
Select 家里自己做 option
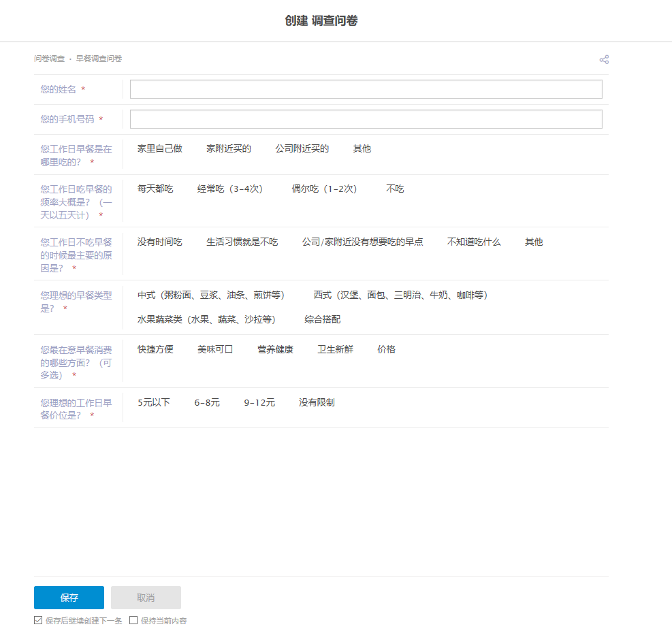pos(159,148)
